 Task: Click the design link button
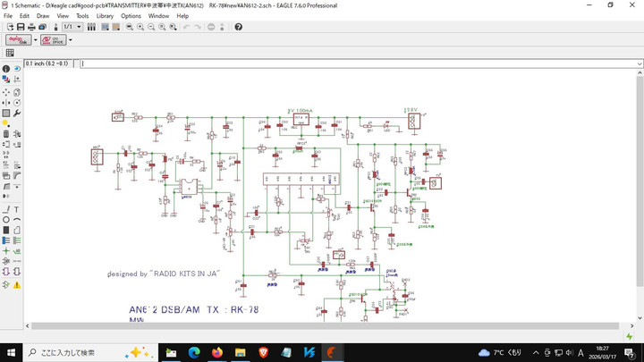coord(17,40)
